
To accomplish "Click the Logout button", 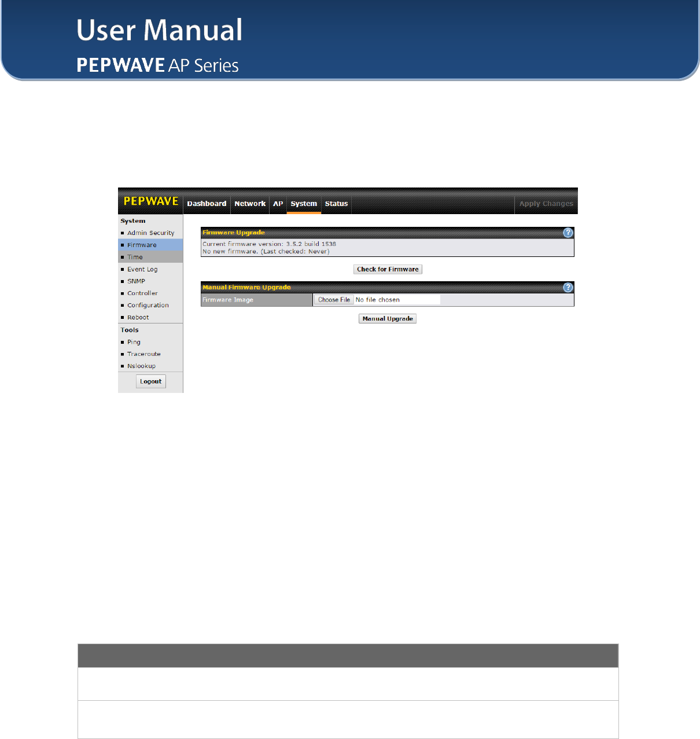I will pyautogui.click(x=151, y=381).
